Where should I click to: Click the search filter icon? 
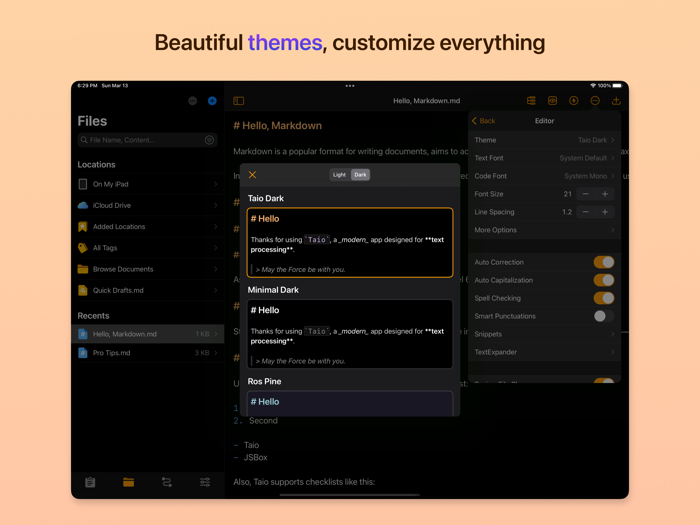click(x=209, y=140)
